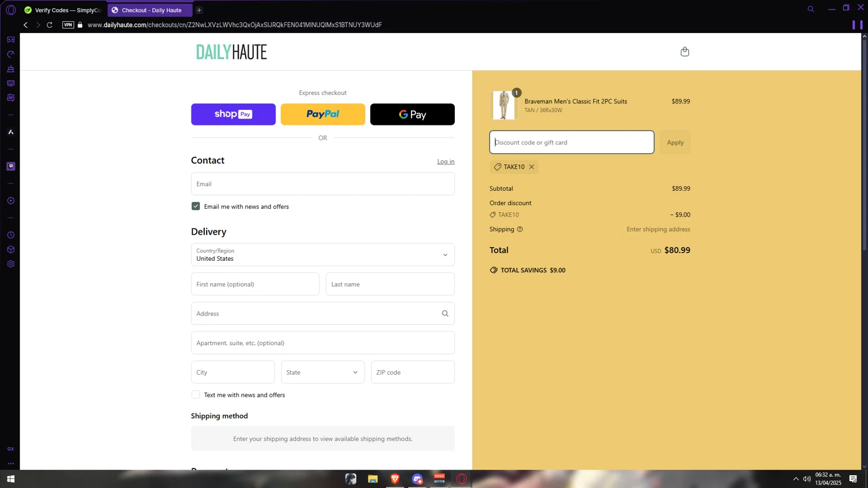Open Discord from taskbar
Viewport: 868px width, 488px height.
tap(417, 479)
